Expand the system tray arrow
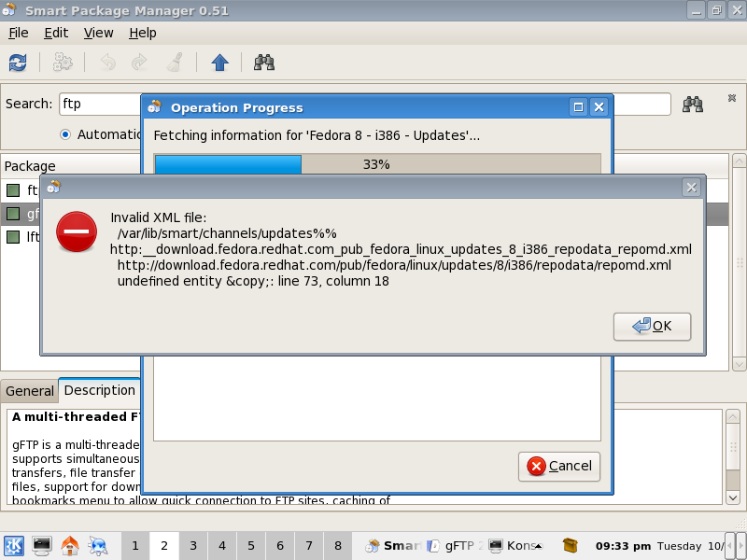Viewport: 747px width, 560px height. click(x=540, y=546)
